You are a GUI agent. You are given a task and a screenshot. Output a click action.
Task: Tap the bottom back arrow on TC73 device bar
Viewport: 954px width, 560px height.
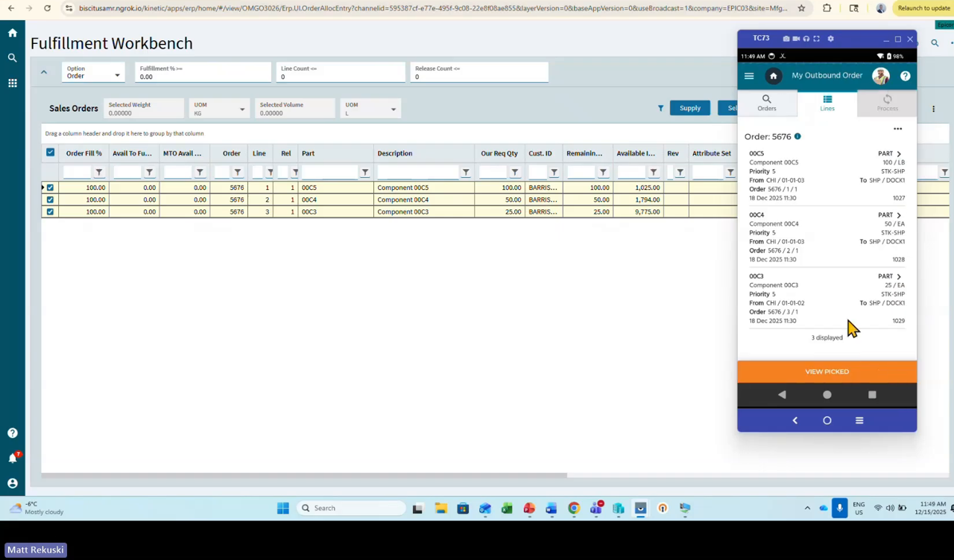(x=795, y=421)
